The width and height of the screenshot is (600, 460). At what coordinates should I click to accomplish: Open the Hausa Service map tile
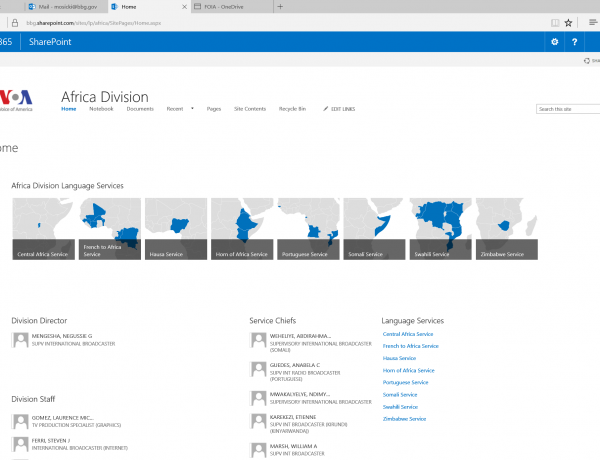pos(176,229)
